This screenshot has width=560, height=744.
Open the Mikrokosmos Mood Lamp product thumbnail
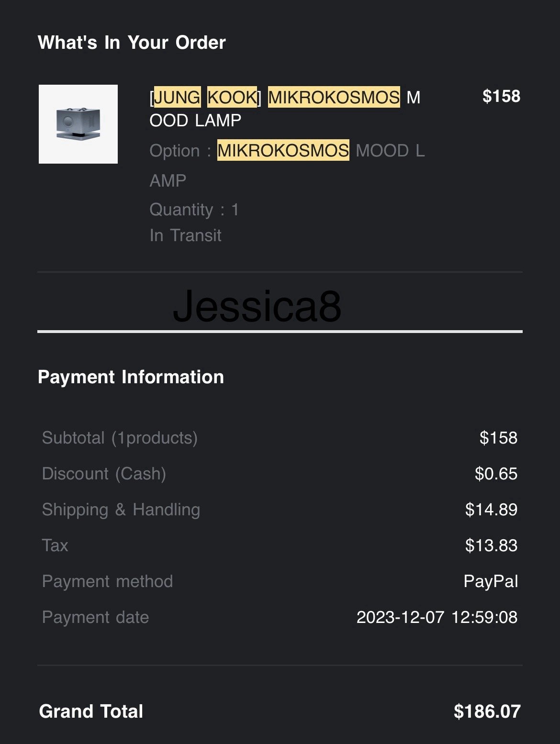coord(78,124)
